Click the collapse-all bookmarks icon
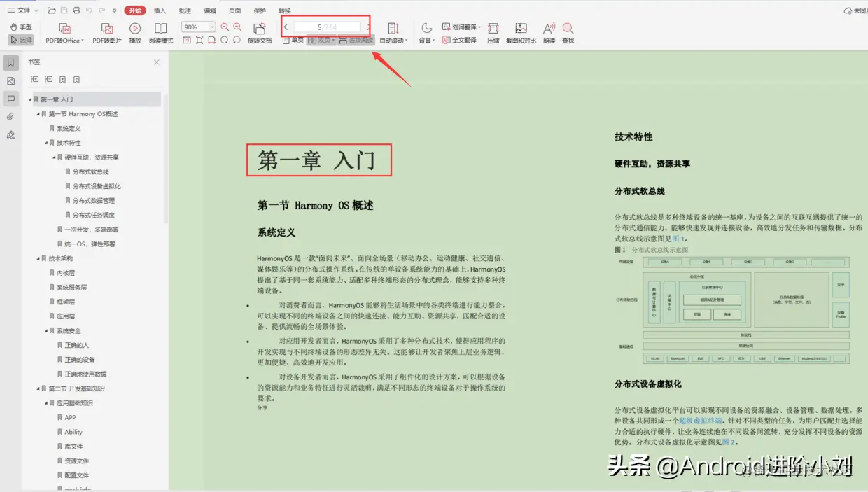 pyautogui.click(x=49, y=80)
